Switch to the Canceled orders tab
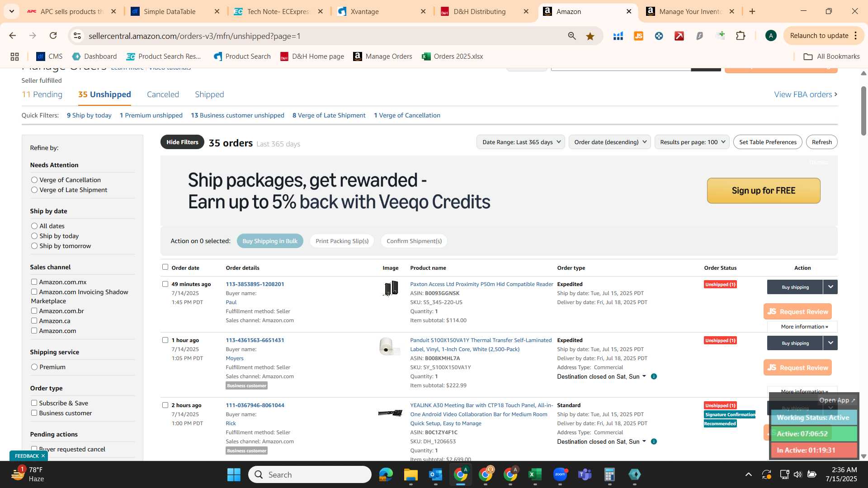The image size is (868, 488). click(x=163, y=94)
